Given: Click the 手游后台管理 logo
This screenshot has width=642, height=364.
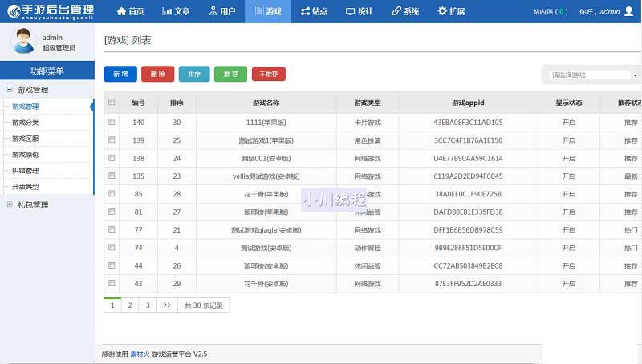Looking at the screenshot, I should coord(51,12).
